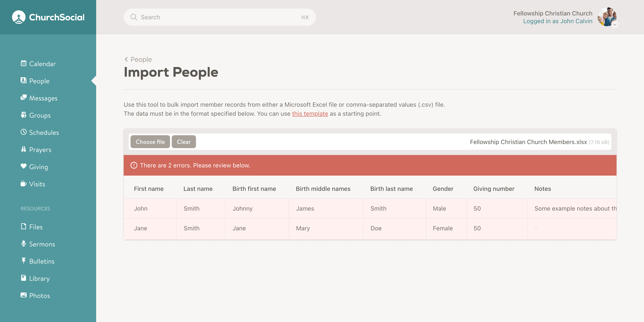Click the People breadcrumb link

click(x=141, y=59)
